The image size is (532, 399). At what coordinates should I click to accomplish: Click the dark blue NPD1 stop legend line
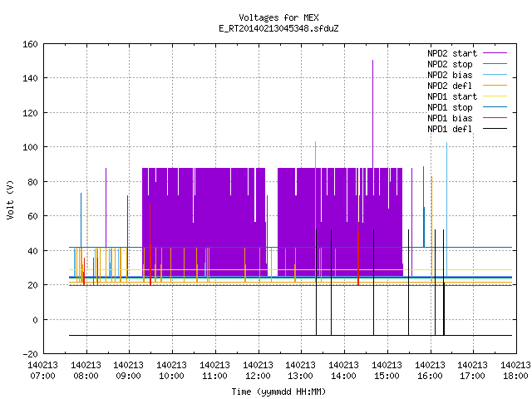coord(495,107)
